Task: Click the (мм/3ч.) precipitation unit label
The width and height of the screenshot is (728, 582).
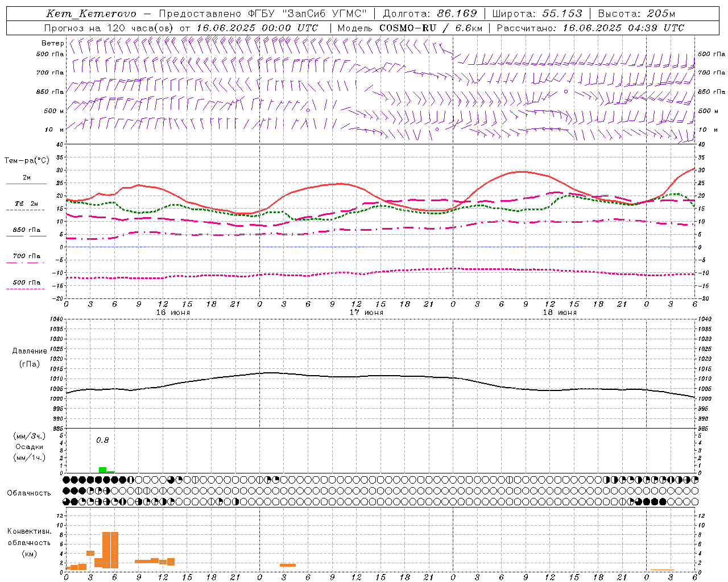Action: [x=30, y=436]
